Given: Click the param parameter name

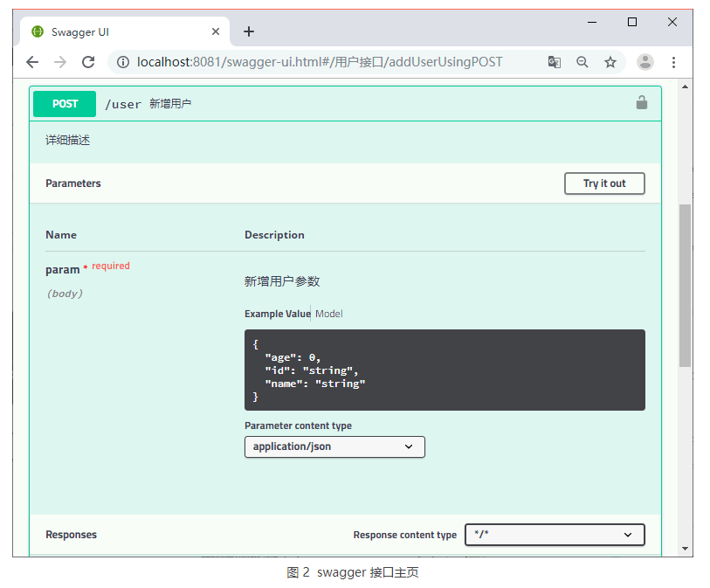Looking at the screenshot, I should click(x=63, y=270).
